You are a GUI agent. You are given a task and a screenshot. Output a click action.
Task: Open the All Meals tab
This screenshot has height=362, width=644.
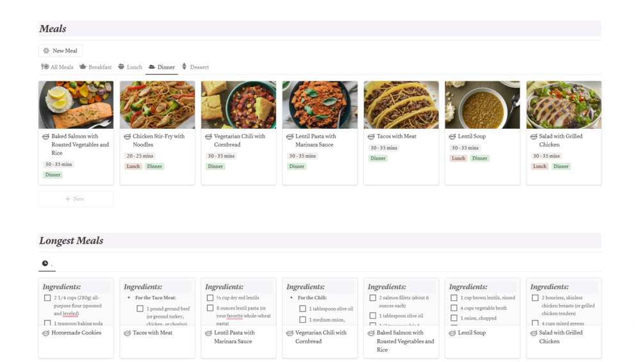[62, 67]
